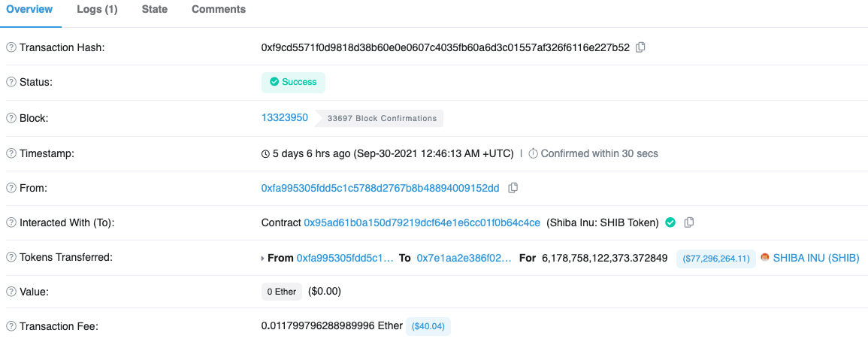Expand the Tokens Transferred arrow
This screenshot has height=345, width=868.
[x=262, y=259]
